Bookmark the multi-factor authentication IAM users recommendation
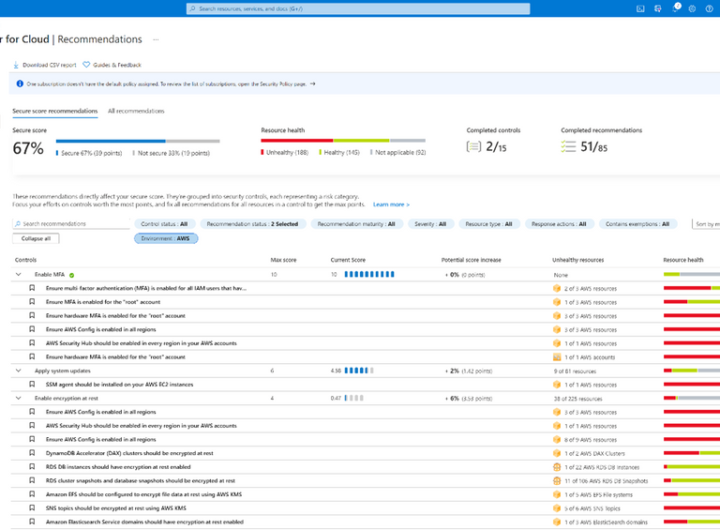 (x=32, y=288)
